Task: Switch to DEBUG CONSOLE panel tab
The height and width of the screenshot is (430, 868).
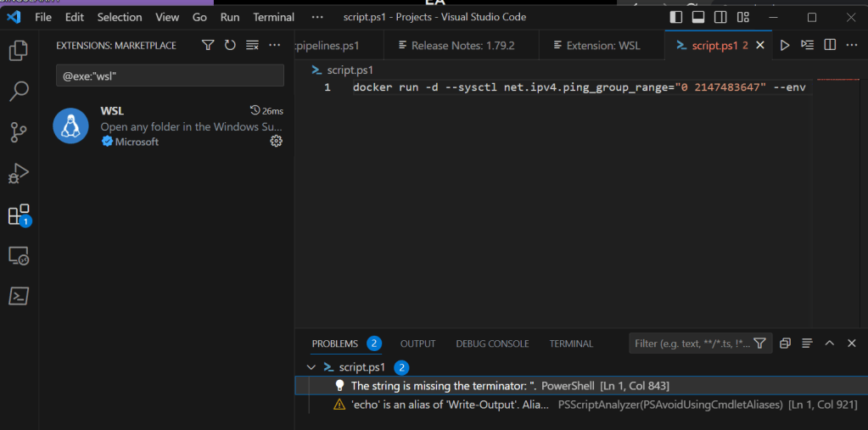Action: pos(492,343)
